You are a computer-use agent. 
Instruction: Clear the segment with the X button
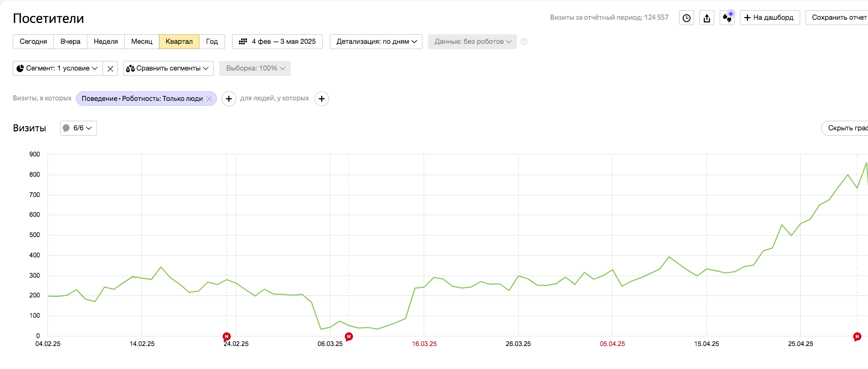110,68
